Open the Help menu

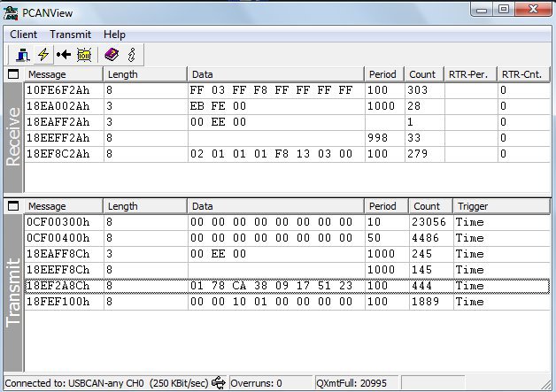tap(114, 35)
